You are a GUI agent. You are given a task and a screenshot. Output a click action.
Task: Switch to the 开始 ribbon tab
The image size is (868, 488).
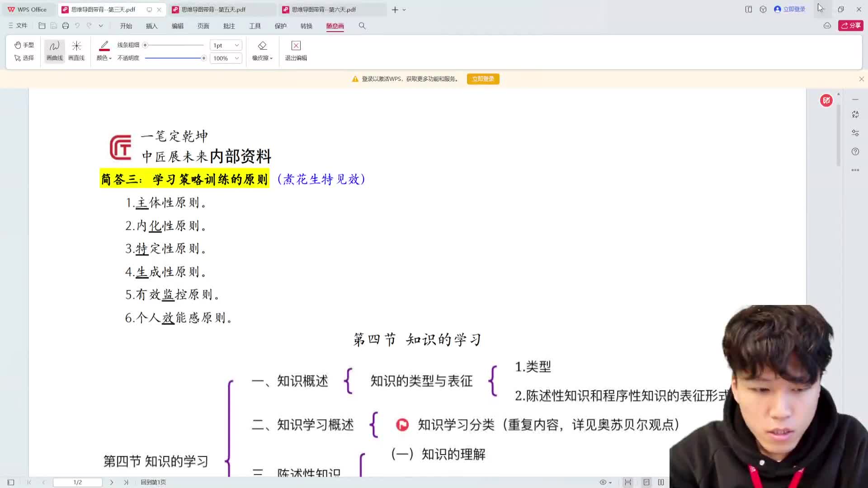[x=126, y=26]
